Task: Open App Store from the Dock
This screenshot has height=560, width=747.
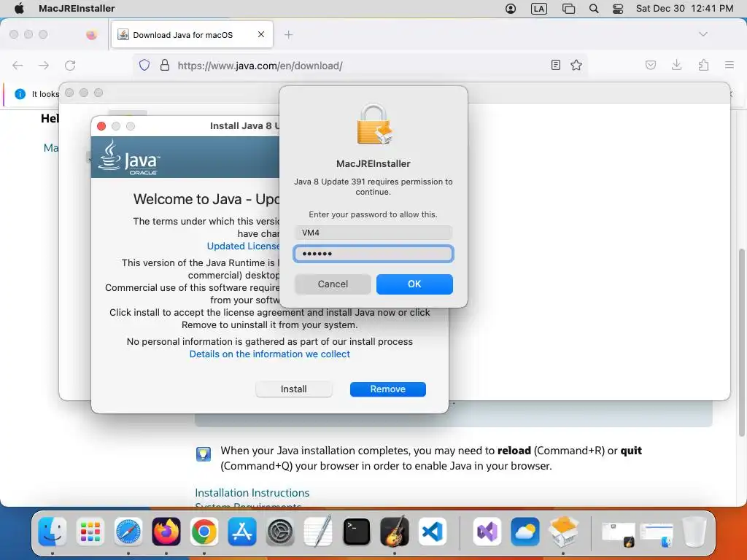Action: pos(242,531)
